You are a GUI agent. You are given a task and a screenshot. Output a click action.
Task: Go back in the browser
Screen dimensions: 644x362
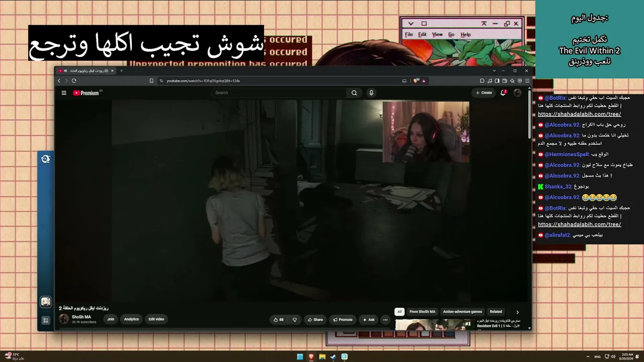click(59, 80)
